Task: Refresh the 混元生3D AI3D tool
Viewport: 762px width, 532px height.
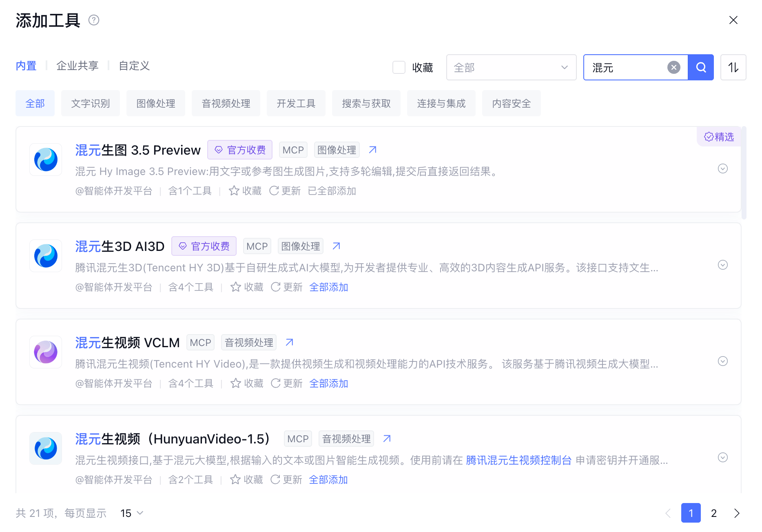Action: point(286,287)
